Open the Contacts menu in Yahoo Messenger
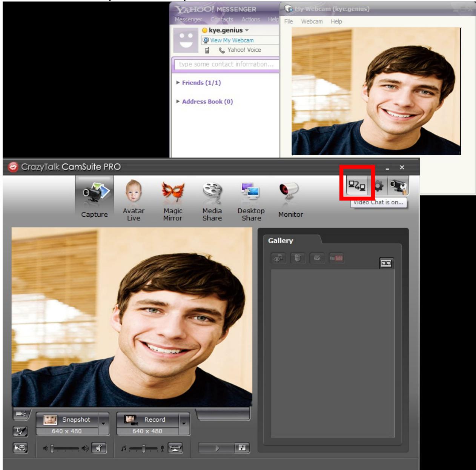 (x=222, y=19)
